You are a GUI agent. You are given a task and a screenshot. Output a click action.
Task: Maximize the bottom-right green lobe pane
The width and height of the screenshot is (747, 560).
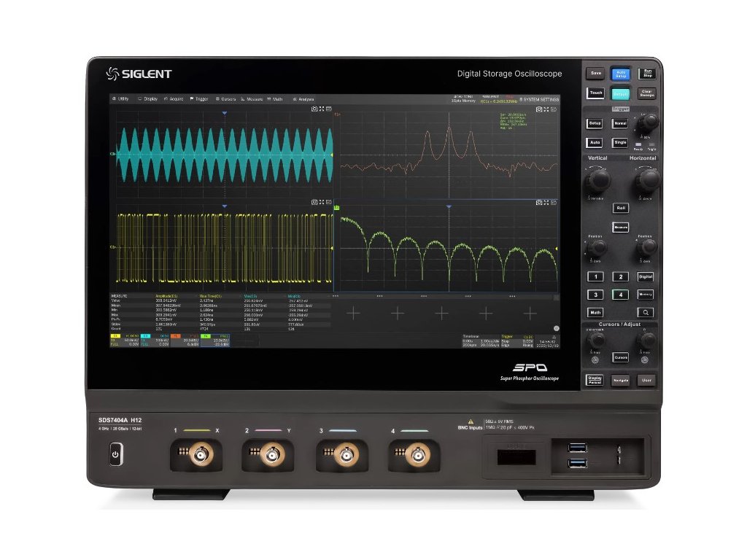click(546, 203)
